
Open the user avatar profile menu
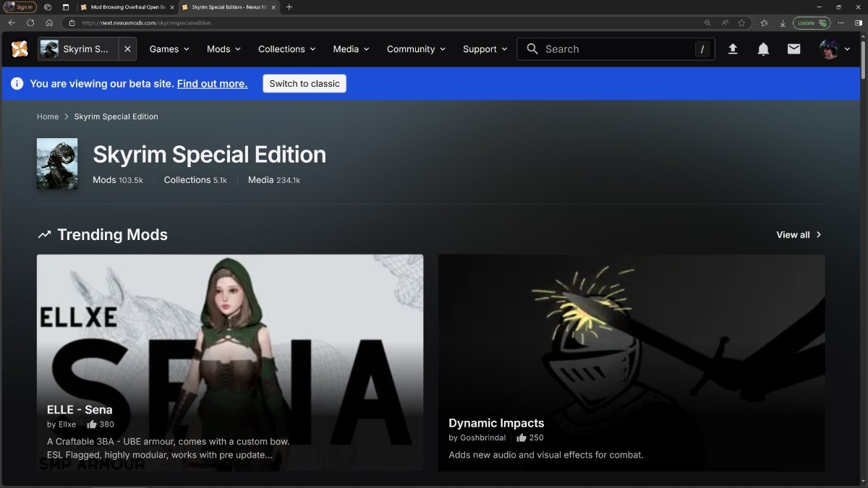[829, 49]
